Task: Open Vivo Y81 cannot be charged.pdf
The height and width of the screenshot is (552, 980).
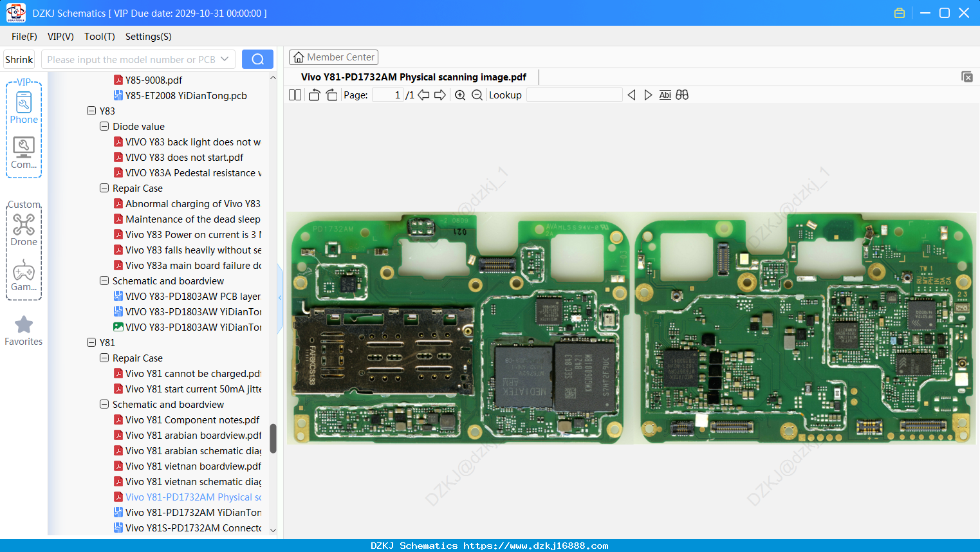Action: coord(188,373)
